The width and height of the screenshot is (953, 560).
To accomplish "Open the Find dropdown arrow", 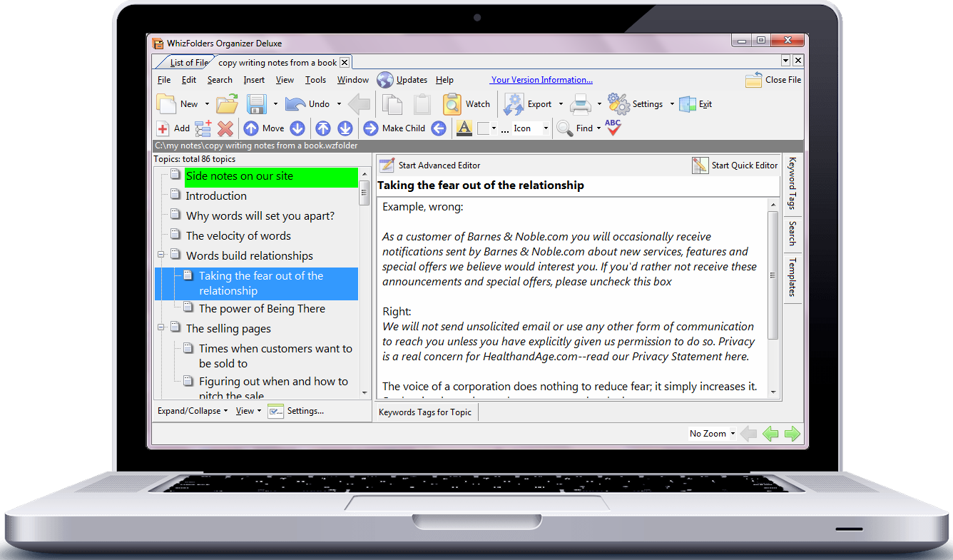I will pos(598,128).
